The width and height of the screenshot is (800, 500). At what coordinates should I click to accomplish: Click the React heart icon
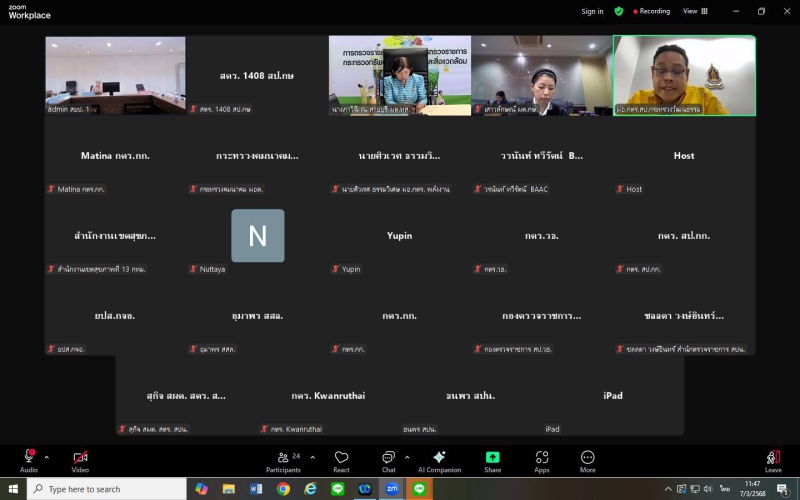[x=341, y=459]
